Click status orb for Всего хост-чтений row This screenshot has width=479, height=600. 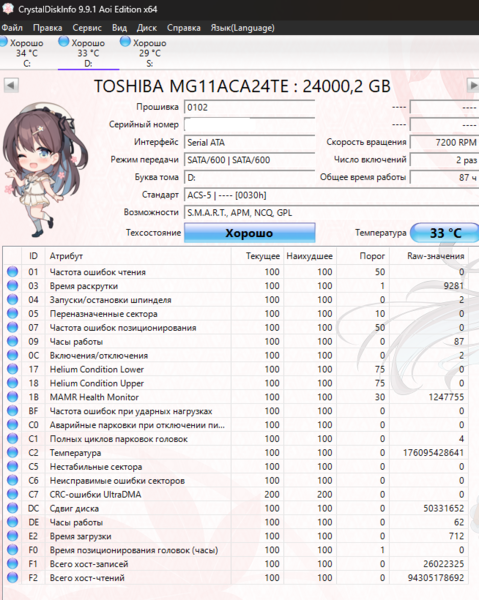13,577
